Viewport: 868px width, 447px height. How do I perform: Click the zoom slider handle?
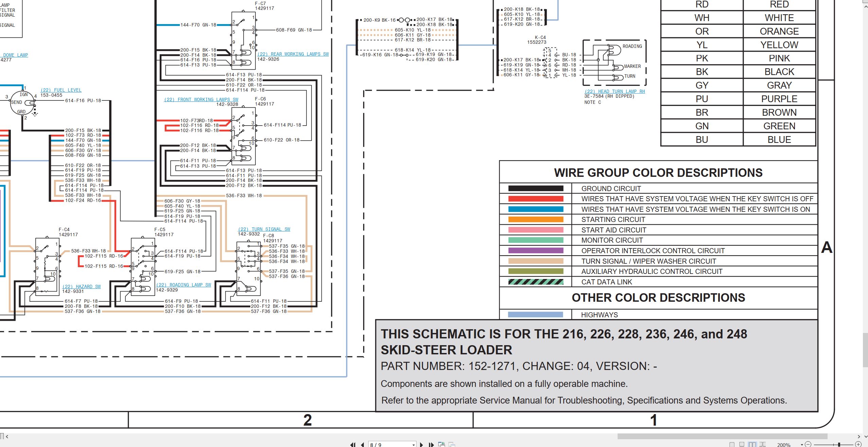click(x=839, y=444)
